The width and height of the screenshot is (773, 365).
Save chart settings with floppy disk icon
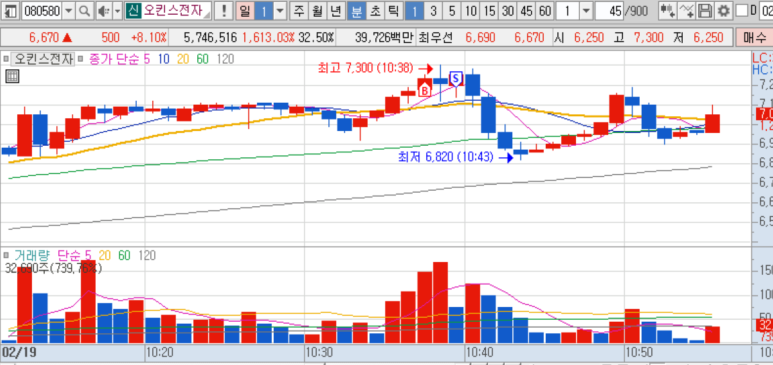[706, 11]
